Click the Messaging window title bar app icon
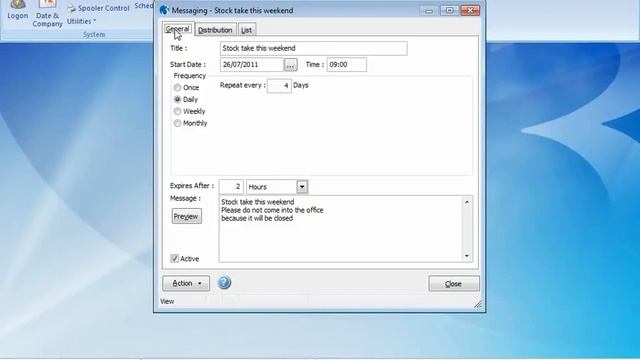Image resolution: width=640 pixels, height=360 pixels. point(164,10)
